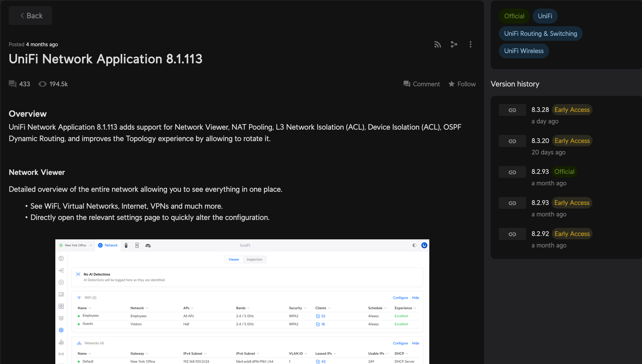Open version 8.2.93 Official entry

click(x=540, y=172)
